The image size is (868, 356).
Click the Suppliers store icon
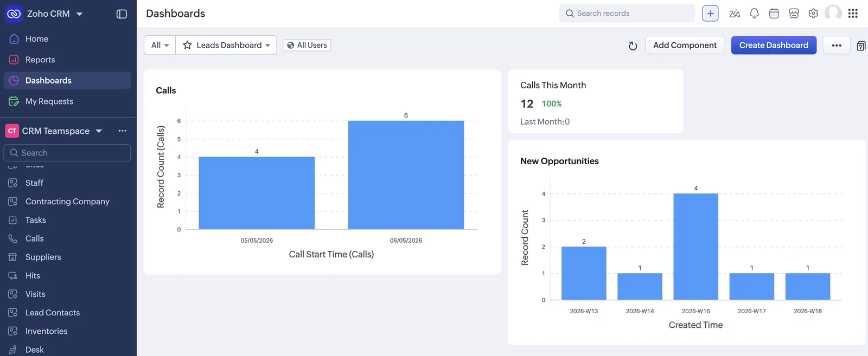click(13, 257)
